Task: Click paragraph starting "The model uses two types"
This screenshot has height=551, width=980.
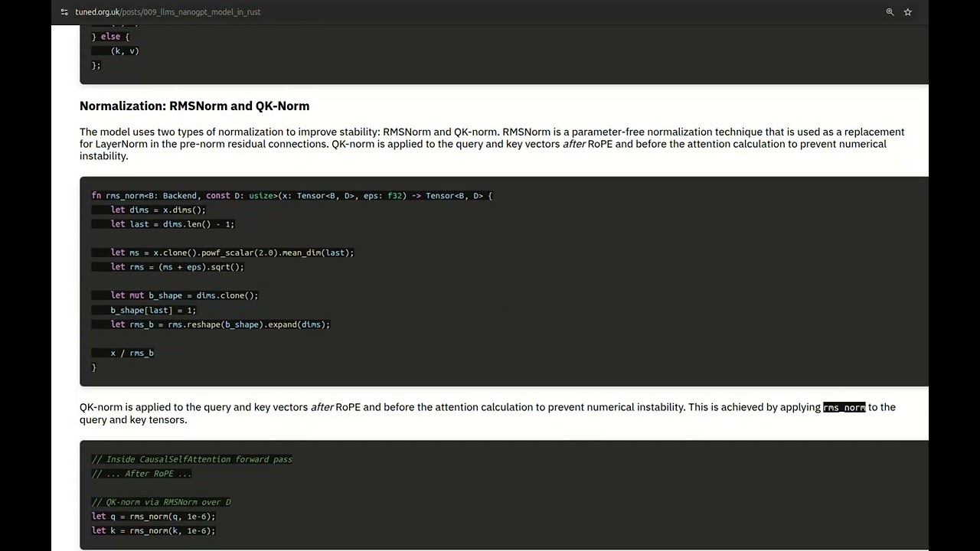Action: [492, 144]
